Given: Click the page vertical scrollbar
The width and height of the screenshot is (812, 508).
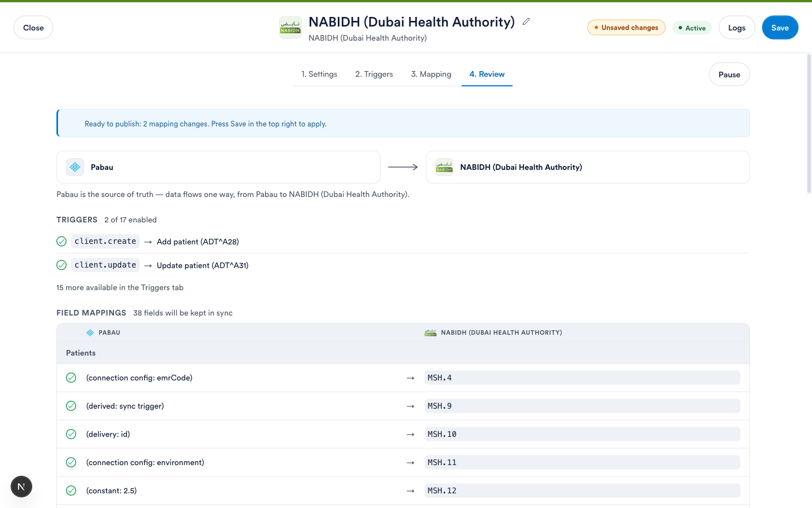Looking at the screenshot, I should point(809,124).
